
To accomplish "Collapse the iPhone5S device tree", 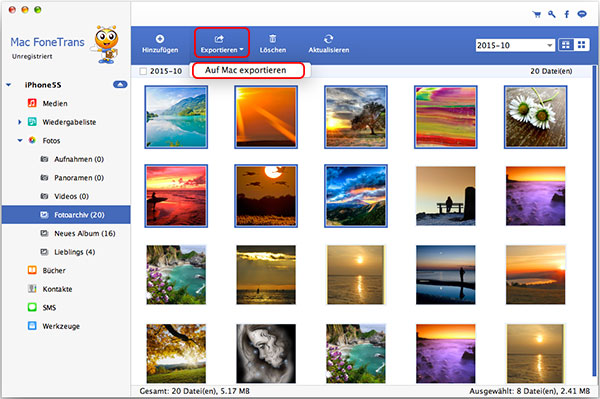I will (8, 85).
